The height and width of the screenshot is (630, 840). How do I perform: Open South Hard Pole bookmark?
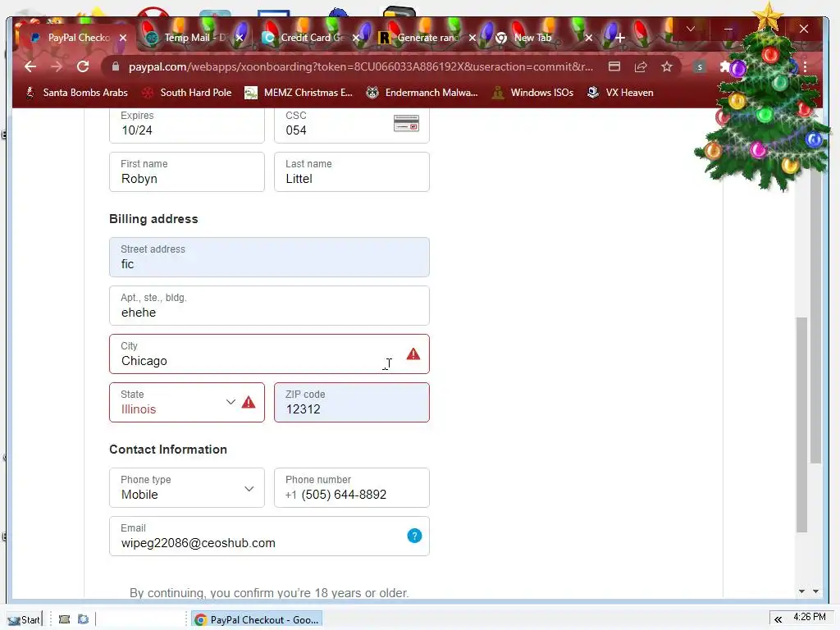(186, 93)
